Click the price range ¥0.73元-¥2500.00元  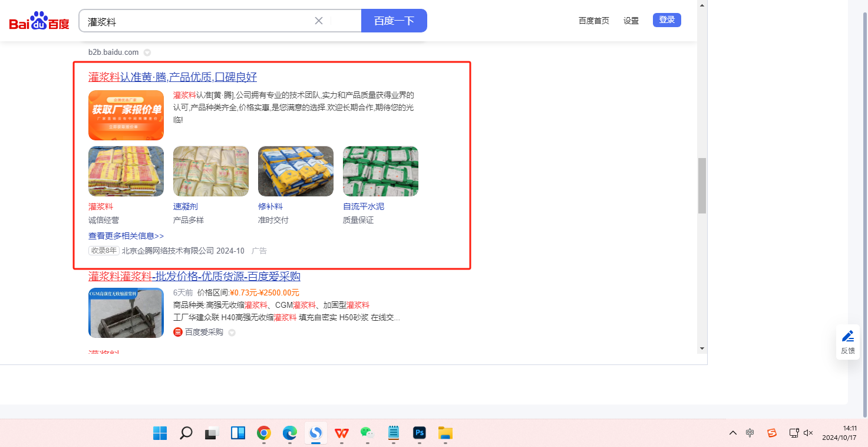click(x=265, y=292)
